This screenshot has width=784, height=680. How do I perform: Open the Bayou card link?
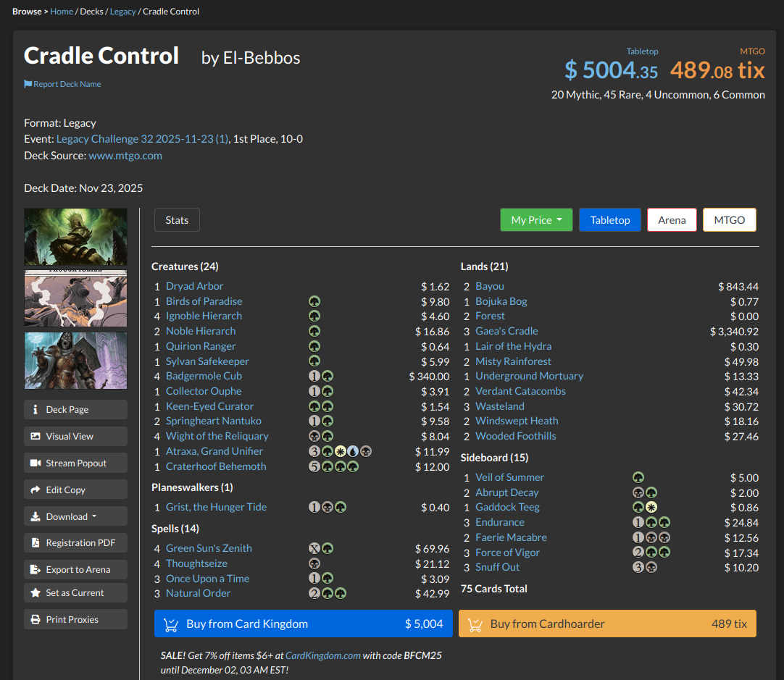click(x=490, y=286)
